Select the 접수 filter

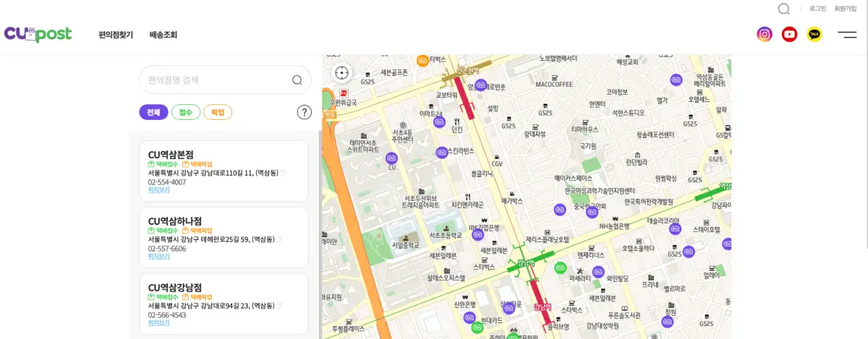tap(186, 112)
